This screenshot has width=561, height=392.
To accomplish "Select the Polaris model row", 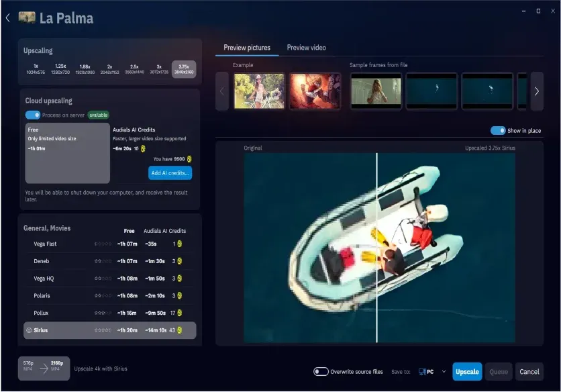I will pos(110,296).
